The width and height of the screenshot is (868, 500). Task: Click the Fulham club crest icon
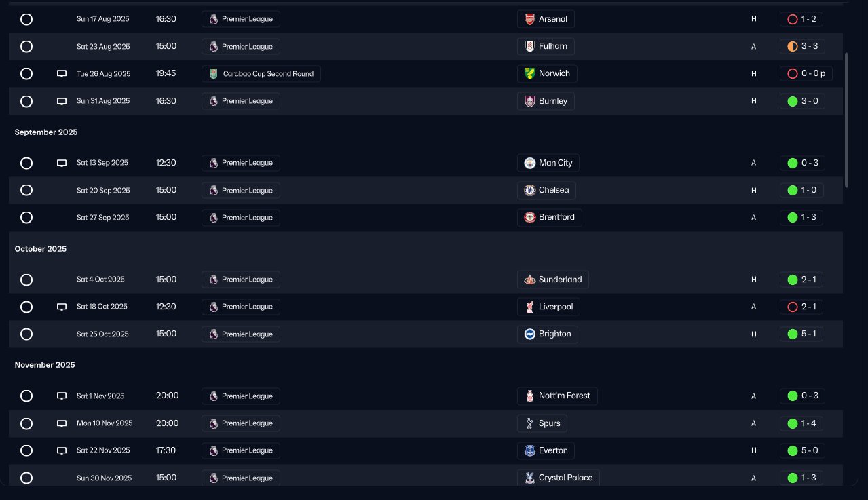(530, 46)
